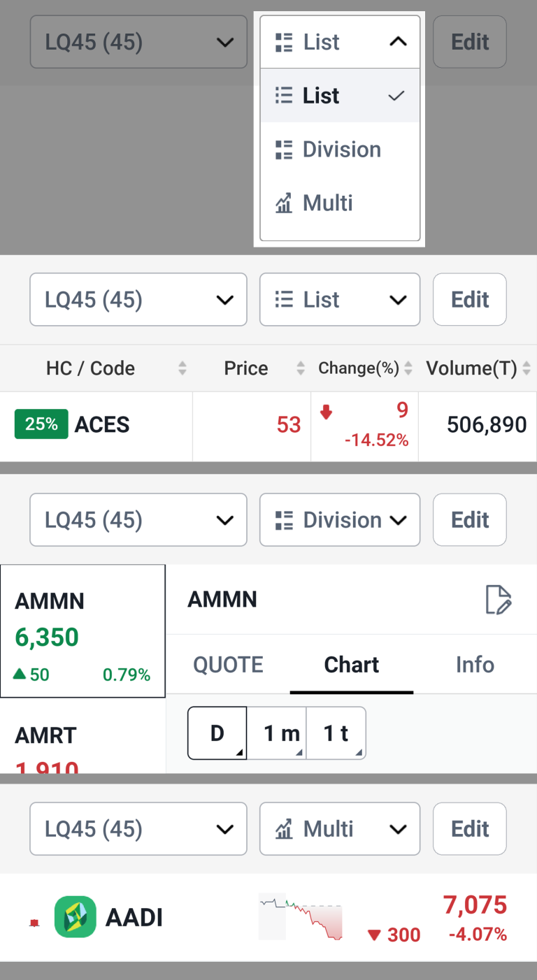This screenshot has height=980, width=537.
Task: Expand the Multi view dropdown
Action: click(340, 829)
